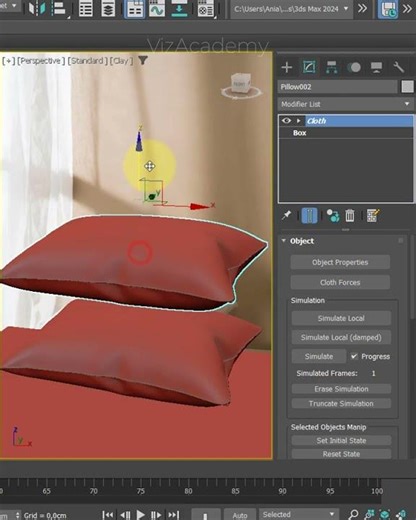Click Reset State button
The width and height of the screenshot is (416, 520).
pos(341,454)
